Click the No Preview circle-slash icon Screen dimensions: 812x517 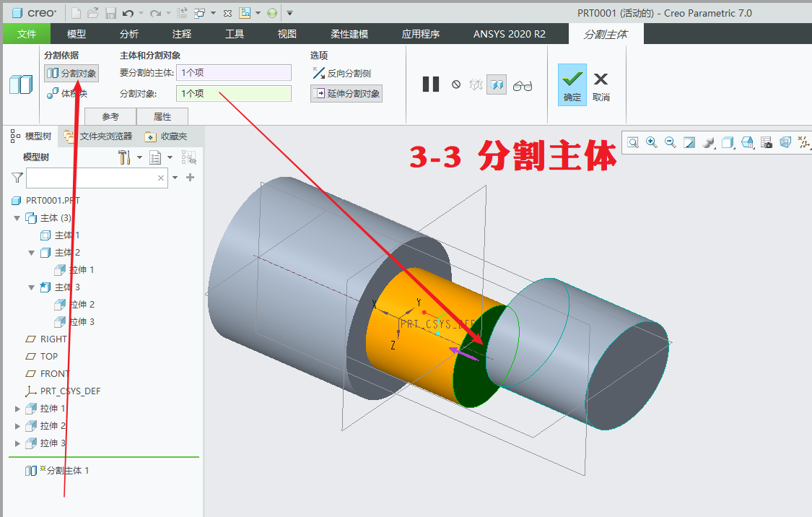point(456,84)
